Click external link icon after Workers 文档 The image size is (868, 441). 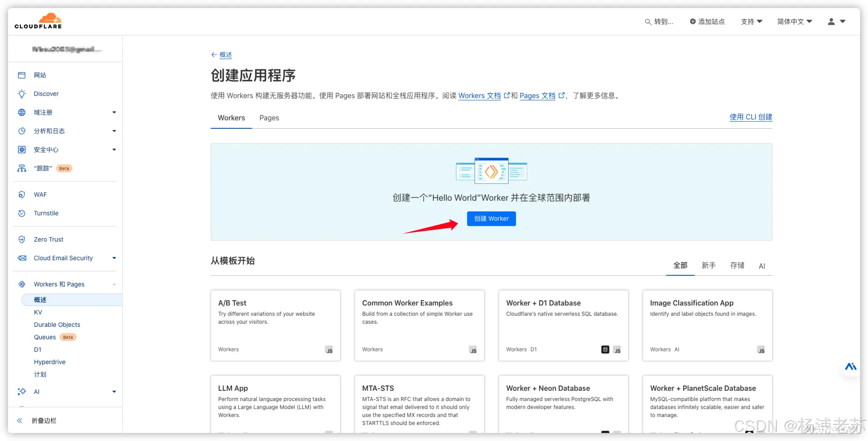507,95
